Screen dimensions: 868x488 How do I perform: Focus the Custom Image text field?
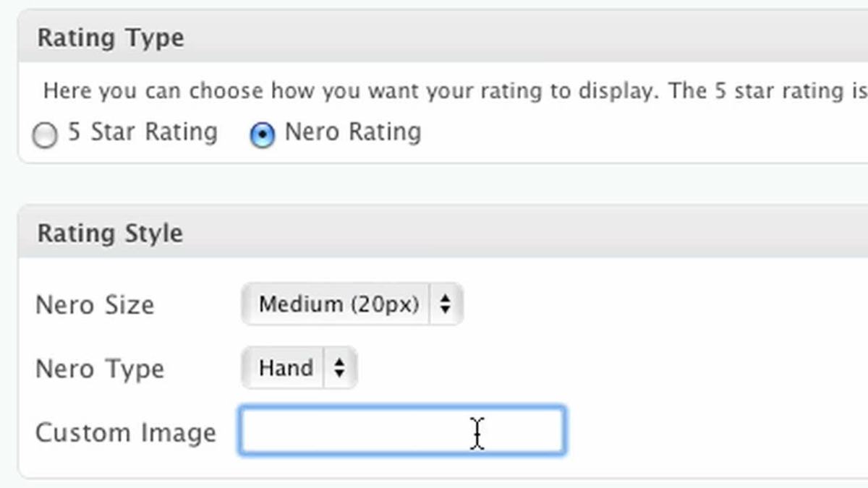[x=402, y=432]
